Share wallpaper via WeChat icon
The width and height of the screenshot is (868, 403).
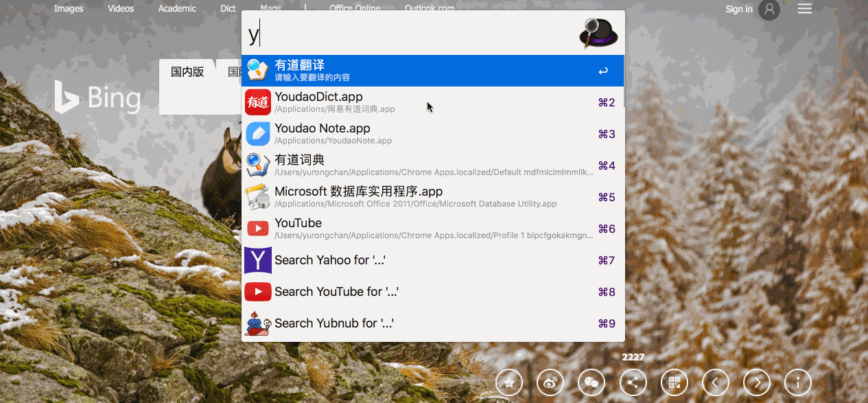[591, 382]
